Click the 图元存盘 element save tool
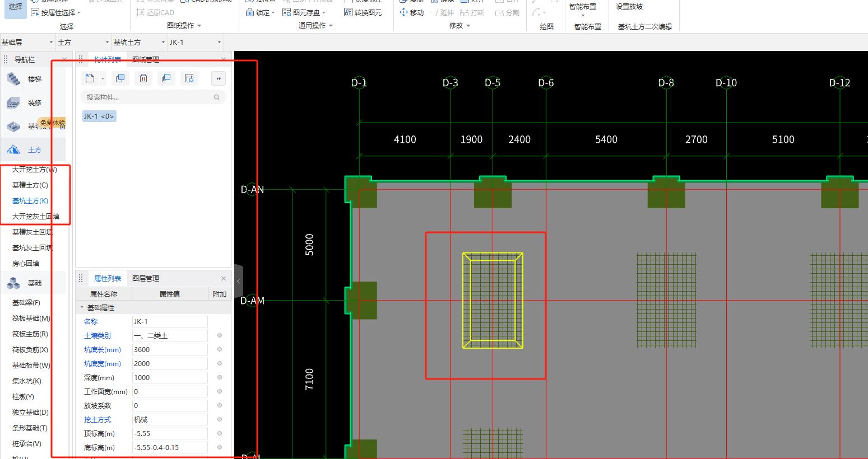This screenshot has height=459, width=868. click(304, 12)
